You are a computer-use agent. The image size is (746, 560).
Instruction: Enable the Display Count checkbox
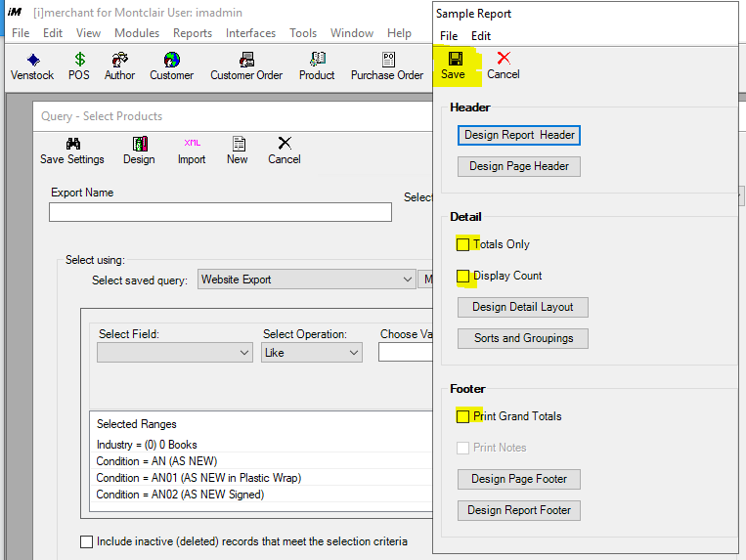[462, 276]
